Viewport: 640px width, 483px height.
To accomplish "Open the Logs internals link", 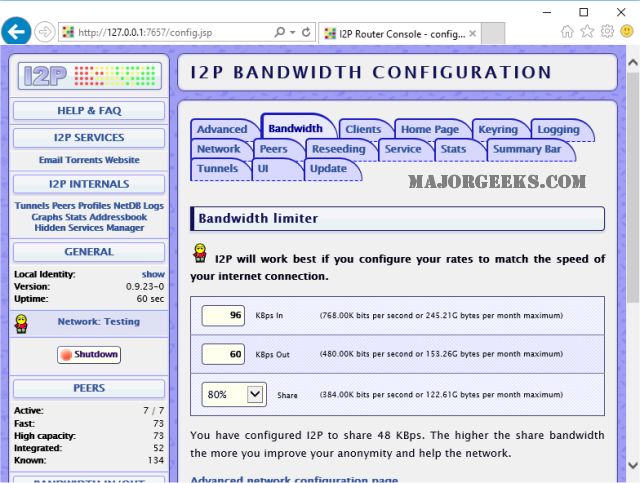I will (x=153, y=206).
